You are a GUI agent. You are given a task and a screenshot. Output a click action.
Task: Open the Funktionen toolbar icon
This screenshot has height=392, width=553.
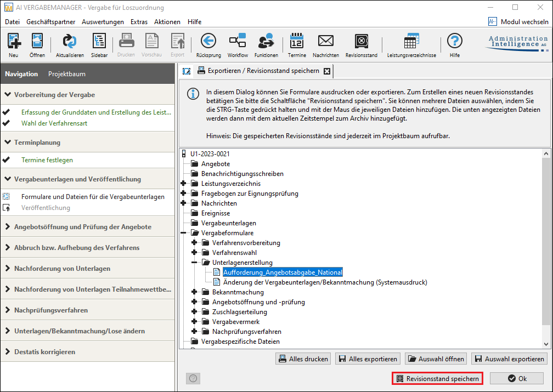tap(266, 41)
